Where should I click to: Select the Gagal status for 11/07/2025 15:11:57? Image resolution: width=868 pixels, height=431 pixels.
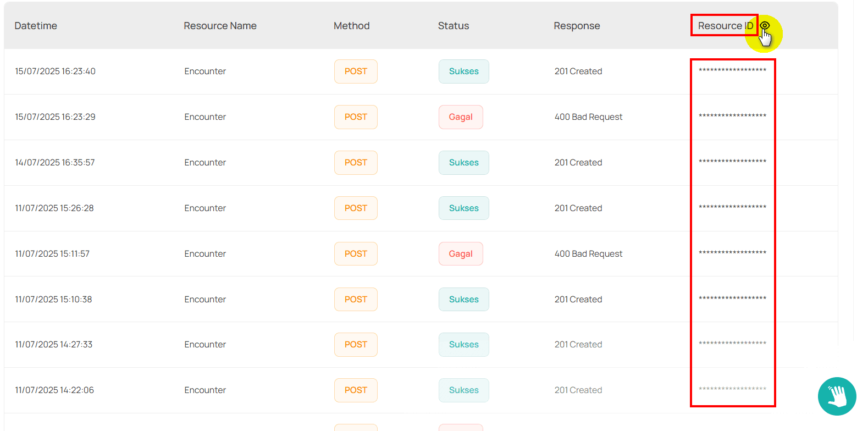[x=461, y=254]
